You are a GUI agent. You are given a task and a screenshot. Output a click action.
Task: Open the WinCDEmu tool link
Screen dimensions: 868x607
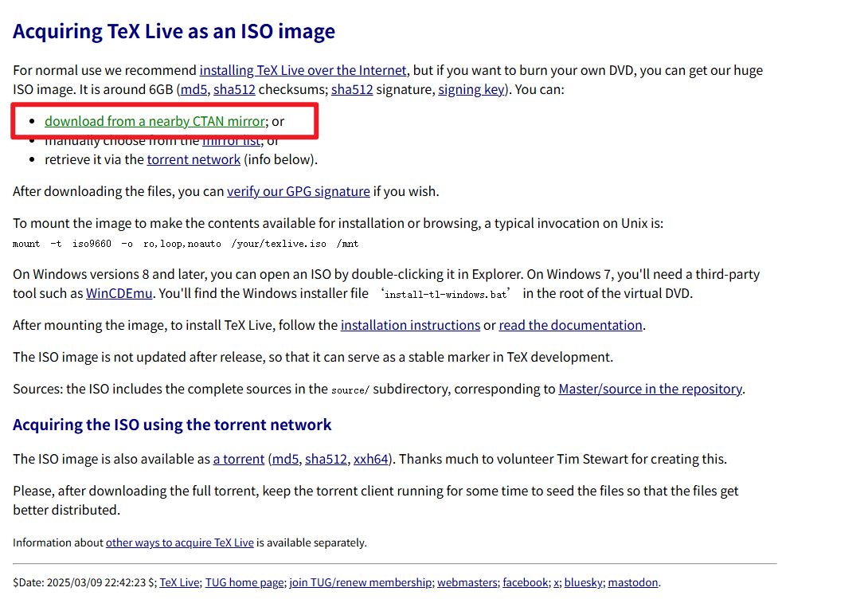(x=119, y=293)
